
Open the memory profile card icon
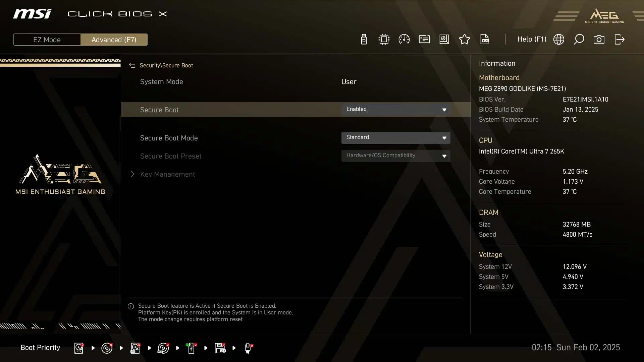tap(424, 40)
